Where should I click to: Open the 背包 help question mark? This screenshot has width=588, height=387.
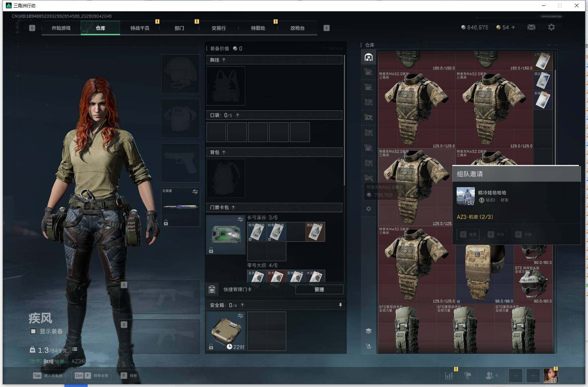pos(224,153)
